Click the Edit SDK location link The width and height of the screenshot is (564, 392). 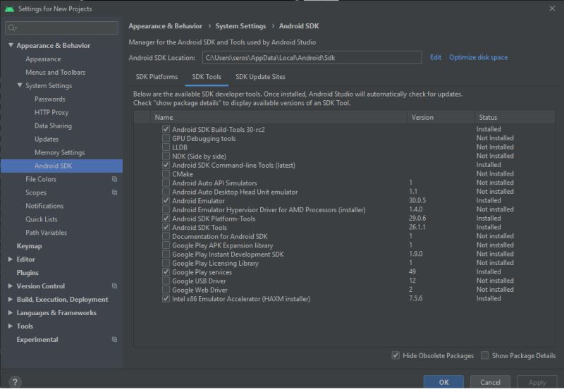click(x=436, y=57)
